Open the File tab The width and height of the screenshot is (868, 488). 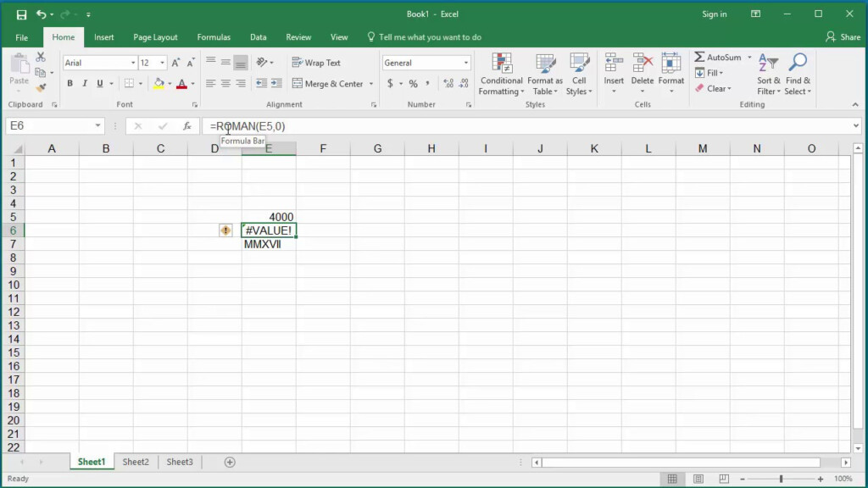(x=21, y=37)
